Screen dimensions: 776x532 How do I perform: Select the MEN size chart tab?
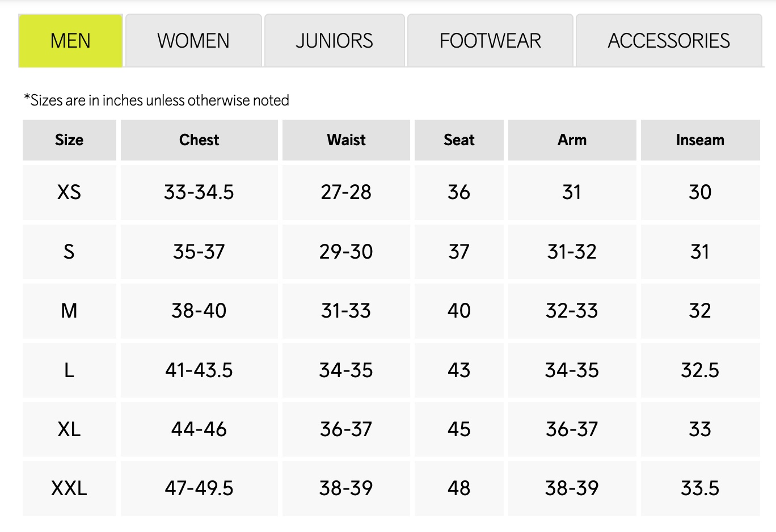coord(70,41)
